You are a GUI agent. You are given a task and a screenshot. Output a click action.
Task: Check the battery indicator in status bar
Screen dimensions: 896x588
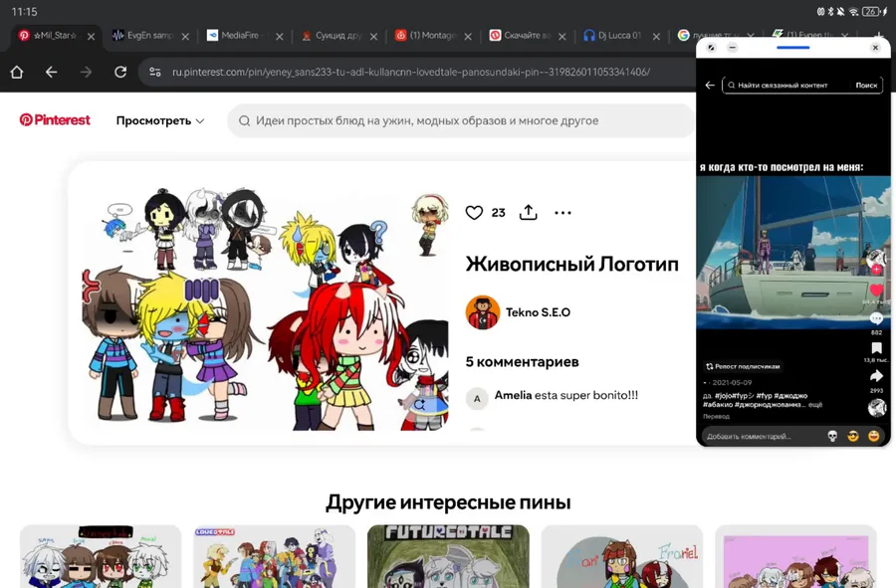coord(872,11)
